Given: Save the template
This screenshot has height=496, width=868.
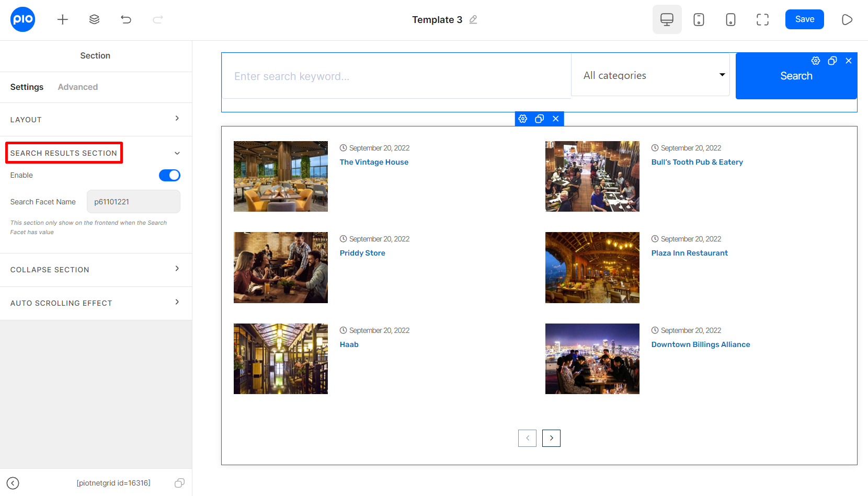Looking at the screenshot, I should click(804, 19).
